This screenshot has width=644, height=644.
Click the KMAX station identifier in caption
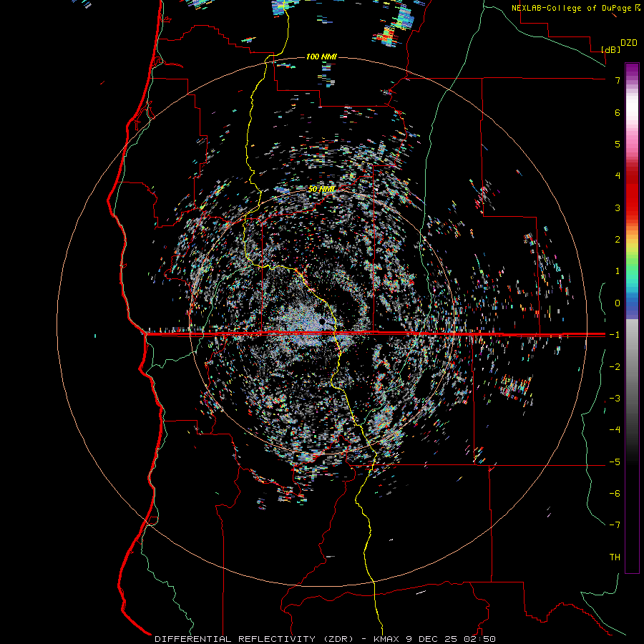(388, 639)
